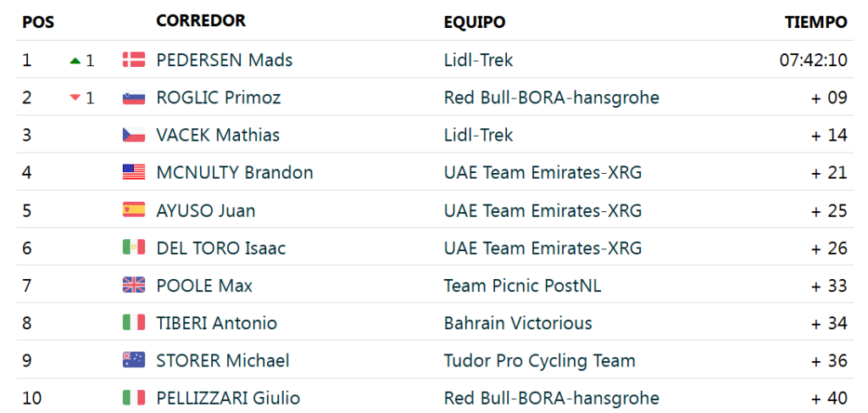Click the Mexico flag next to DEL TORO
Screen dimensions: 868x413
(133, 248)
